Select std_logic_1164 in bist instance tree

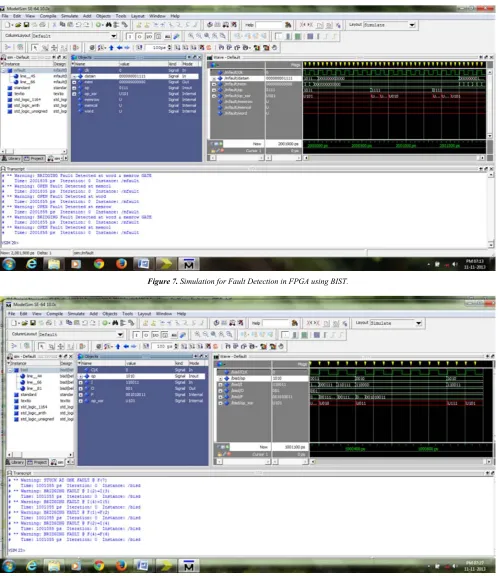34,407
